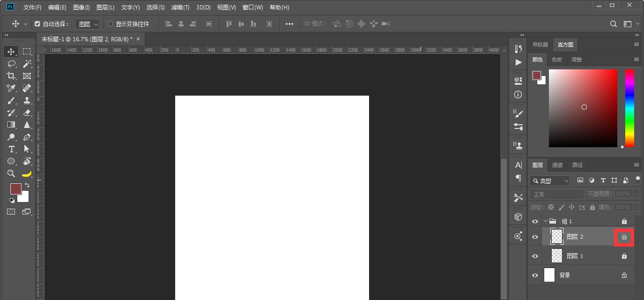Close the 未标题-1 document tab
Viewport: 644px width, 300px height.
[x=138, y=39]
